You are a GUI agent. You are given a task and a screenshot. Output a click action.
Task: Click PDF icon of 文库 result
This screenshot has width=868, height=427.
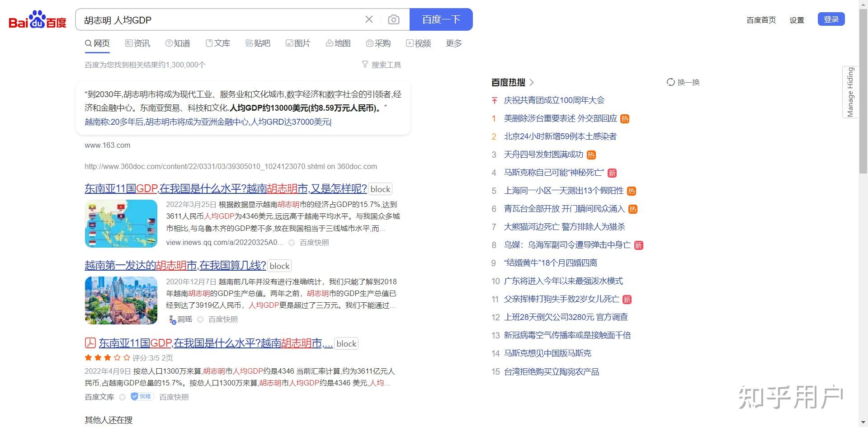click(x=90, y=343)
